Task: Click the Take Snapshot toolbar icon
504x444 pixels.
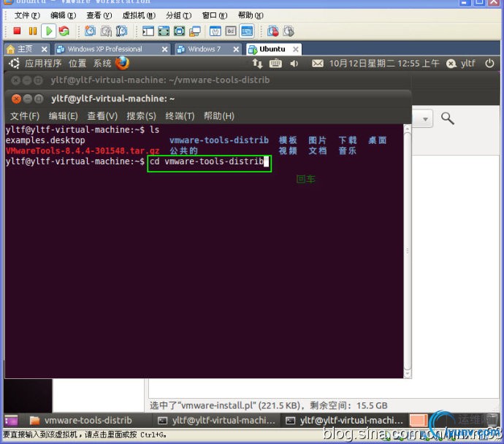Action: pos(90,31)
